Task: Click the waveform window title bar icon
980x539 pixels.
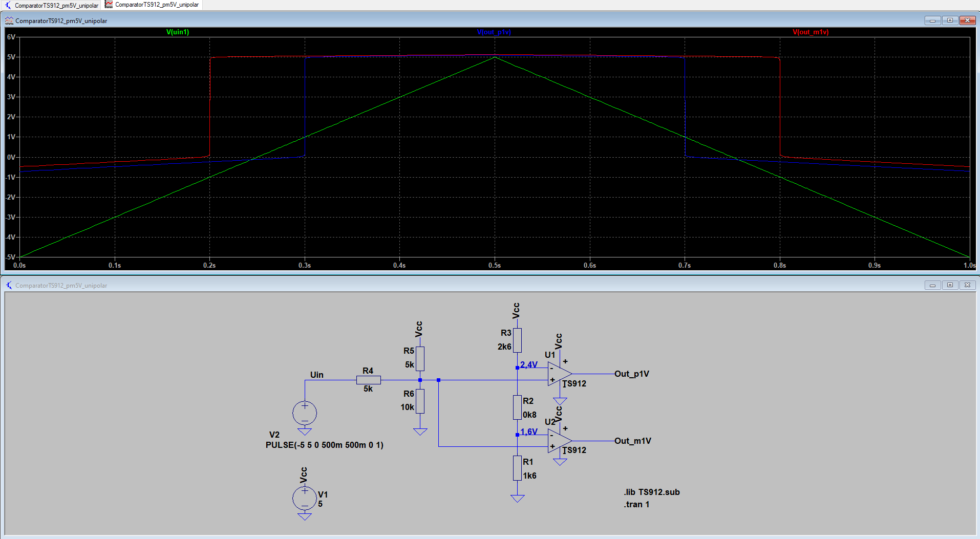Action: 9,20
